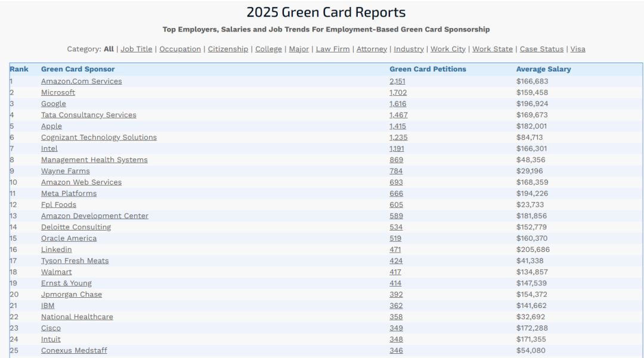Screen dimensions: 644x358
Task: Open the Tata Consultancy Services link
Action: click(88, 115)
